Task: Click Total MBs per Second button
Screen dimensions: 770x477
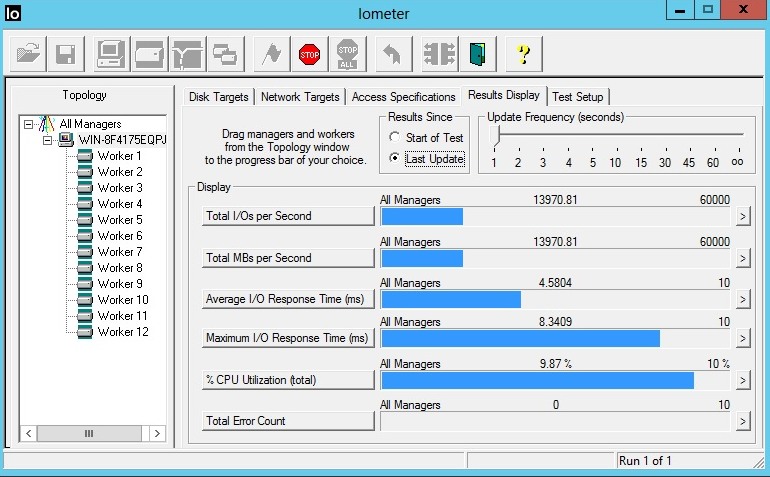Action: [x=288, y=258]
